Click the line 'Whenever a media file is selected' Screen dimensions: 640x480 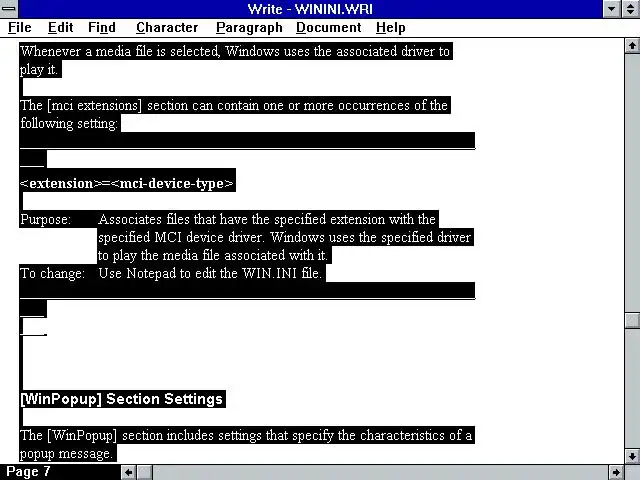click(236, 51)
